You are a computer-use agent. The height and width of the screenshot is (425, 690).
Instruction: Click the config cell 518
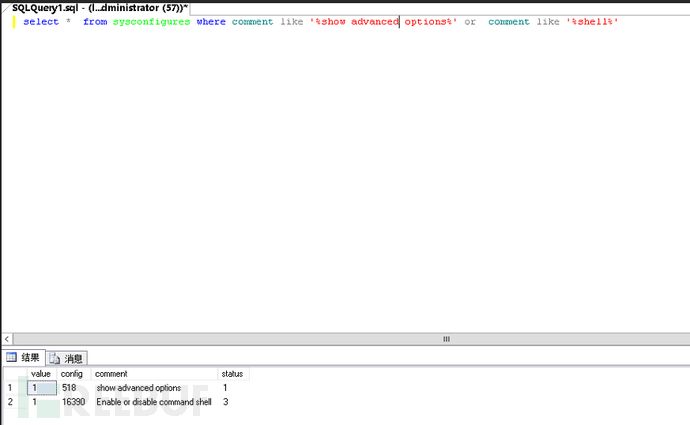[74, 388]
